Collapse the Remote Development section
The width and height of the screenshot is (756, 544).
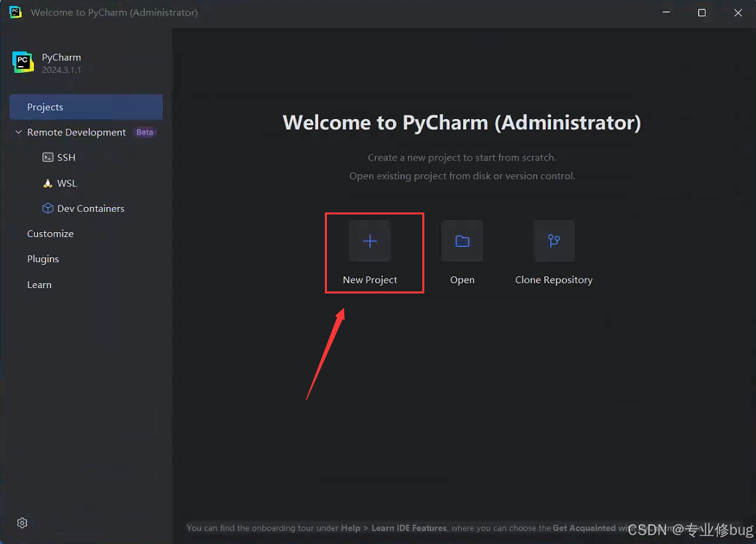[18, 132]
